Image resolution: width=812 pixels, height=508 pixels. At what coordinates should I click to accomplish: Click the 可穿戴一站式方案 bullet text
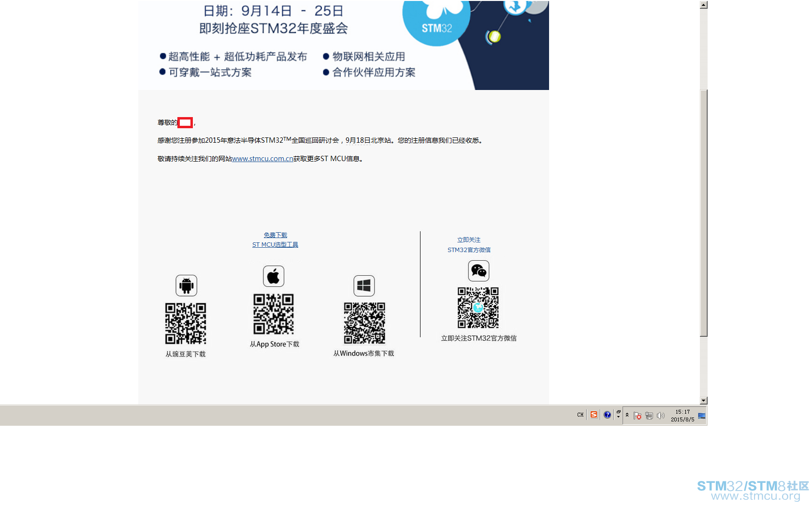(210, 73)
